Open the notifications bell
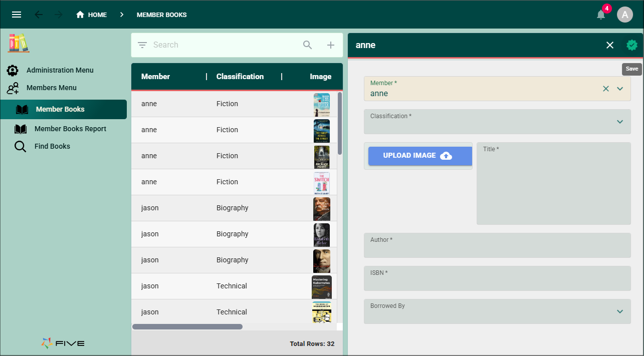 click(x=601, y=15)
